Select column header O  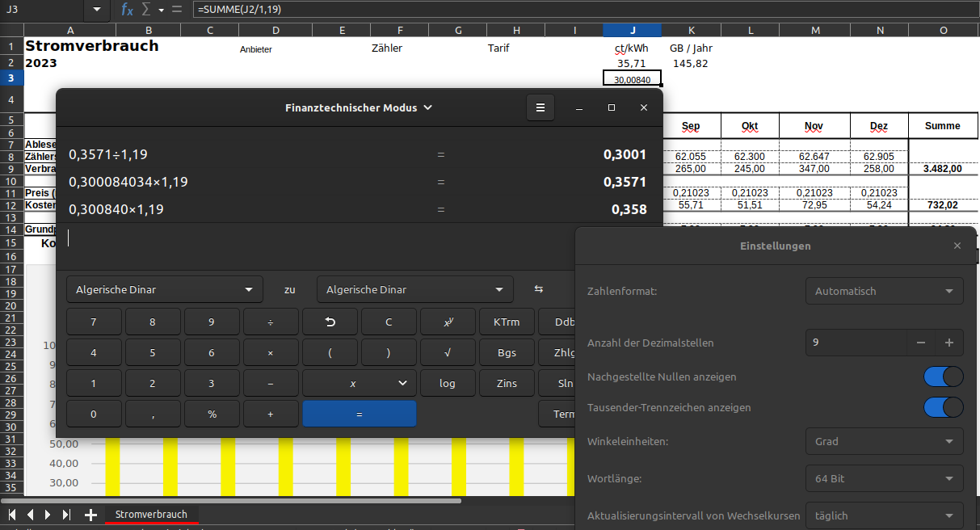[x=944, y=31]
